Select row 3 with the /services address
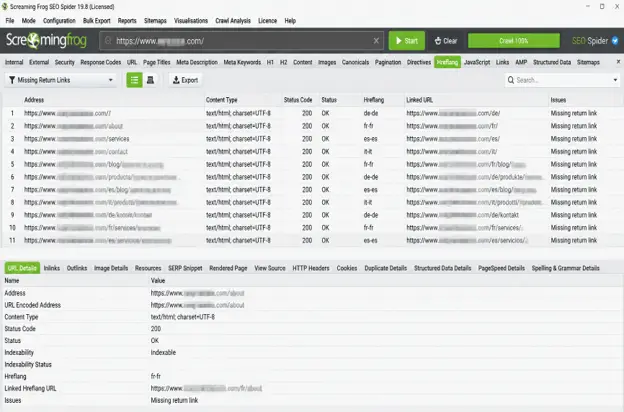Viewport: 624px width, 412px height. coord(312,139)
